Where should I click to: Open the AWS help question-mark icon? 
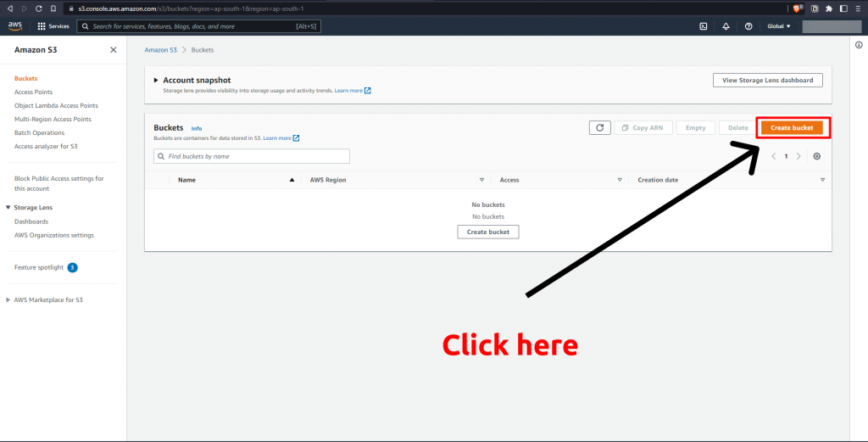click(x=748, y=26)
